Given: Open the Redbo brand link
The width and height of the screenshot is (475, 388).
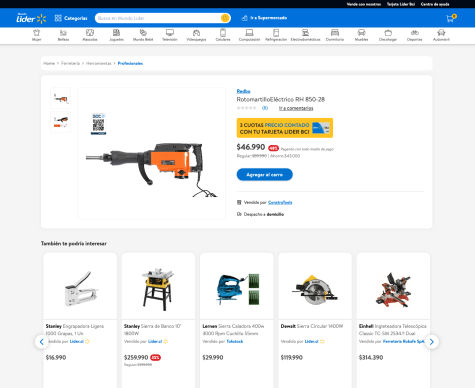Looking at the screenshot, I should (x=243, y=91).
